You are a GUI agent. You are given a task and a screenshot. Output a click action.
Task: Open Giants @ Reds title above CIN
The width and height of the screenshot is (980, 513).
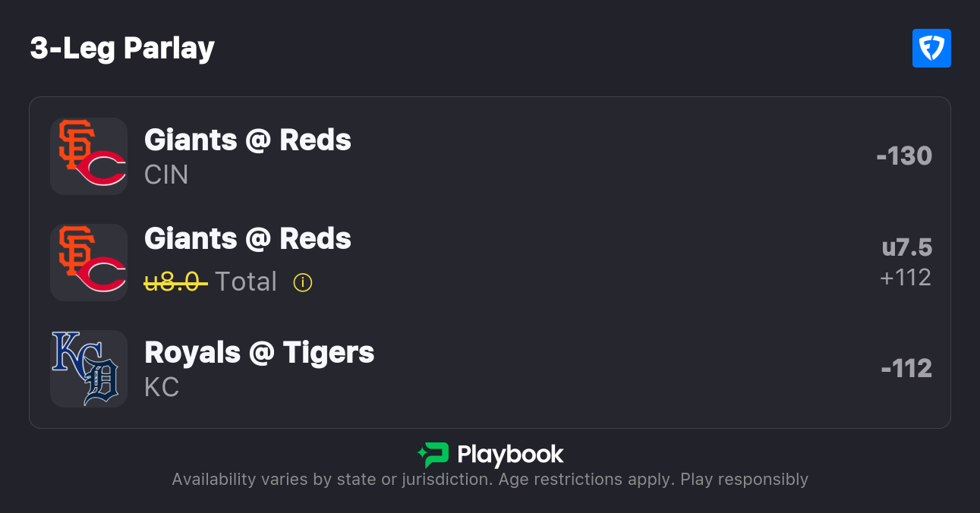point(247,140)
